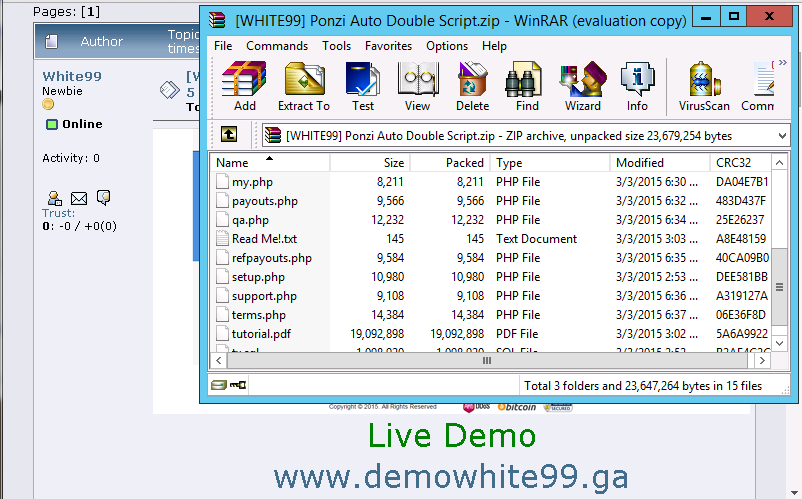Click the horizontal scroll-right arrow
This screenshot has width=802, height=499.
tap(762, 360)
